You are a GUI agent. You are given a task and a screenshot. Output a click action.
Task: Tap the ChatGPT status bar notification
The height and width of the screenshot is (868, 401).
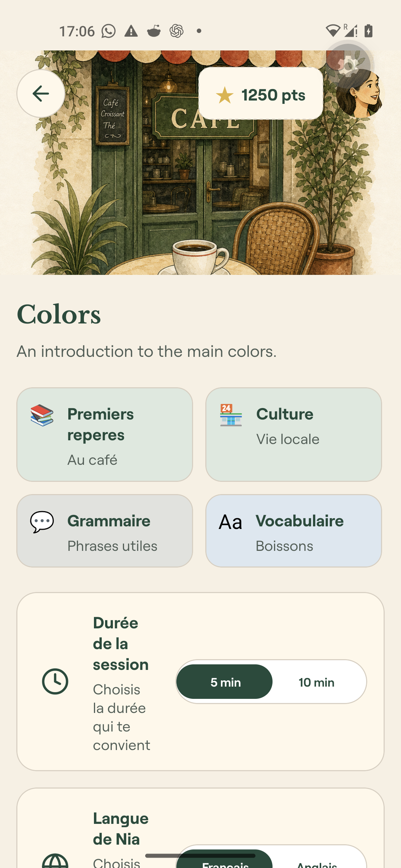coord(176,31)
